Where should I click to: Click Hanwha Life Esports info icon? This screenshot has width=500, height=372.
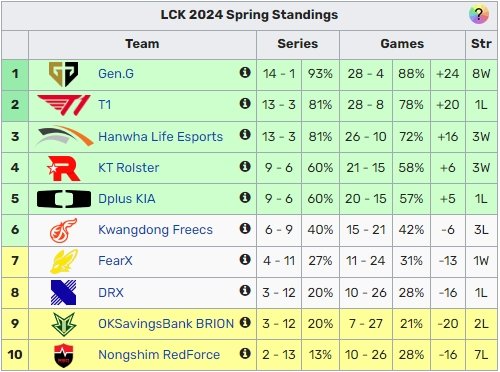click(x=245, y=135)
